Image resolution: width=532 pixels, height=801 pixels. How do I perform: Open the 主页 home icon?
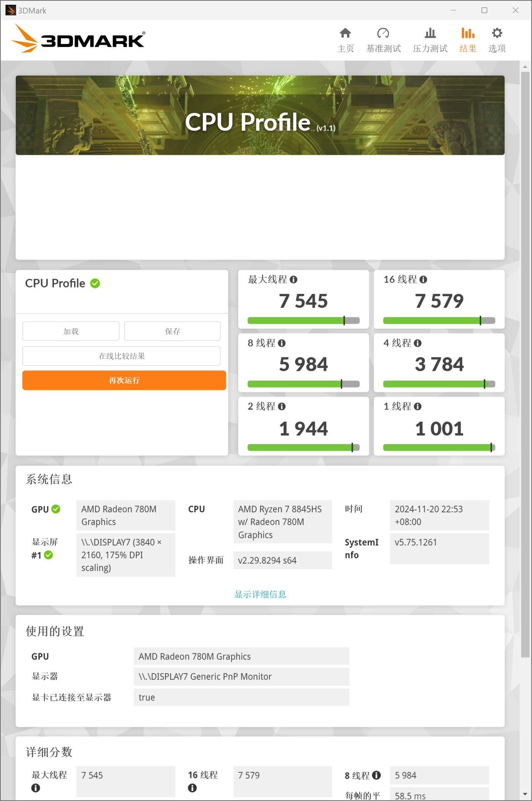[345, 33]
